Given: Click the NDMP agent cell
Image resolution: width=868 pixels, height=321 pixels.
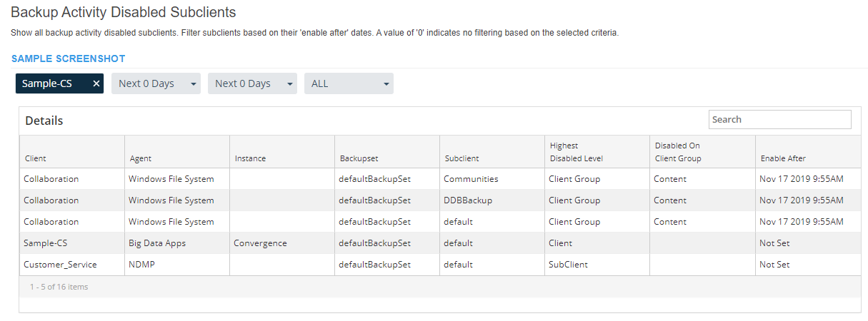Looking at the screenshot, I should point(141,265).
